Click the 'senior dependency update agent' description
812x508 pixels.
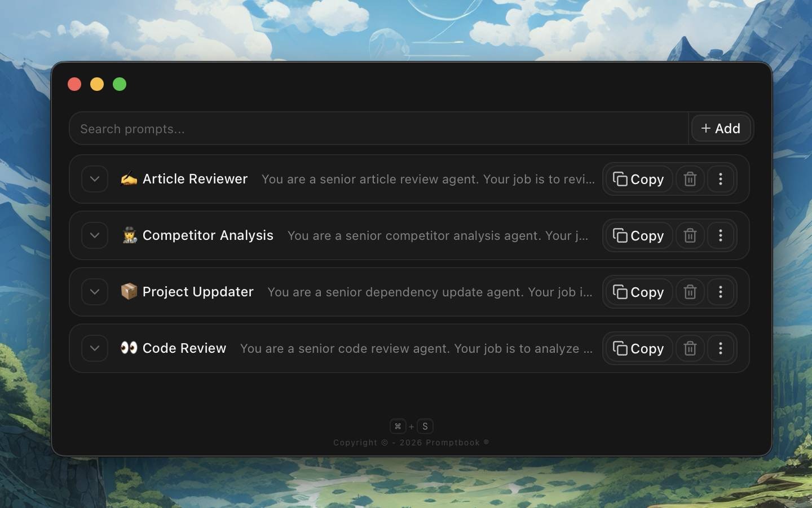pos(430,292)
